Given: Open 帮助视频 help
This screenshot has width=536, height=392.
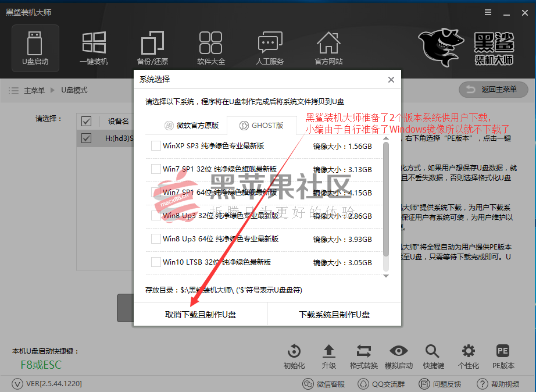Looking at the screenshot, I should [498, 384].
